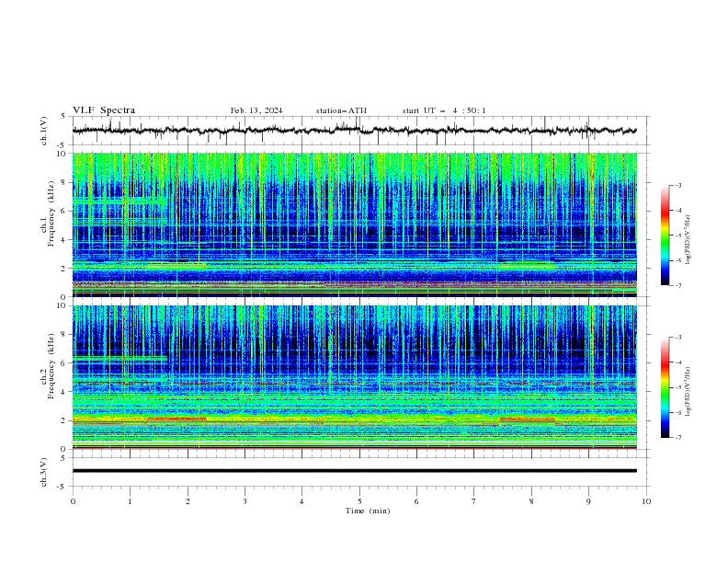Viewport: 728px width, 563px height.
Task: Click the time axis tick label "10"
Action: tap(646, 501)
